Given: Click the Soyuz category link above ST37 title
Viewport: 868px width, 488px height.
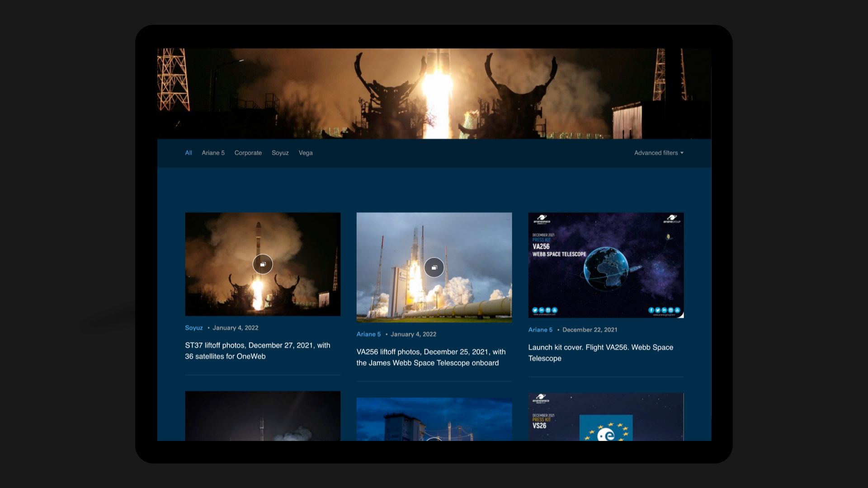Looking at the screenshot, I should (x=193, y=328).
